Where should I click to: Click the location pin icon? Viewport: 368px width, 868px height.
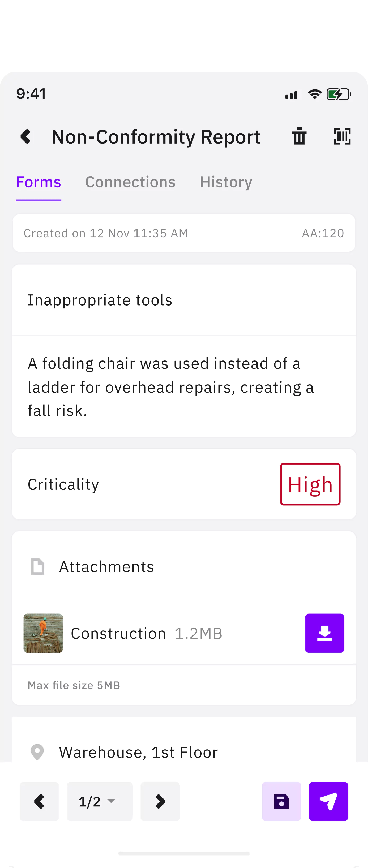tap(37, 752)
